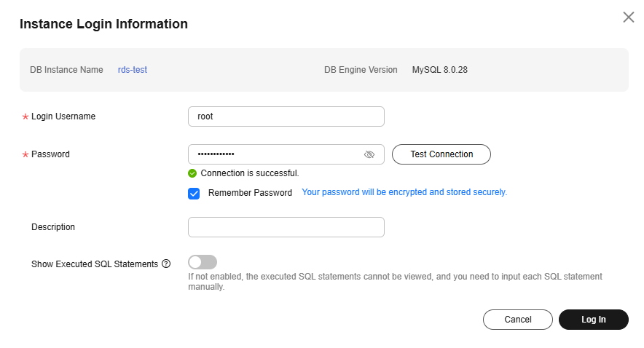
Task: Click the Login Username field containing root
Action: click(x=286, y=116)
